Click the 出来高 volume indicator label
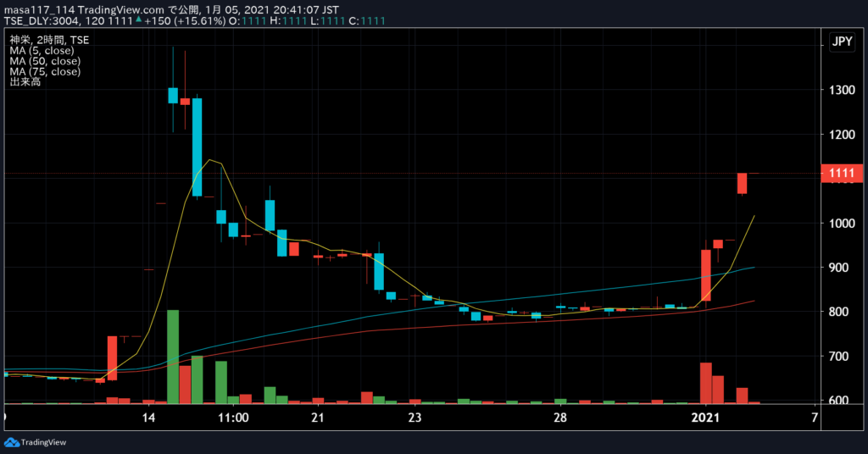Image resolution: width=868 pixels, height=454 pixels. [x=25, y=82]
